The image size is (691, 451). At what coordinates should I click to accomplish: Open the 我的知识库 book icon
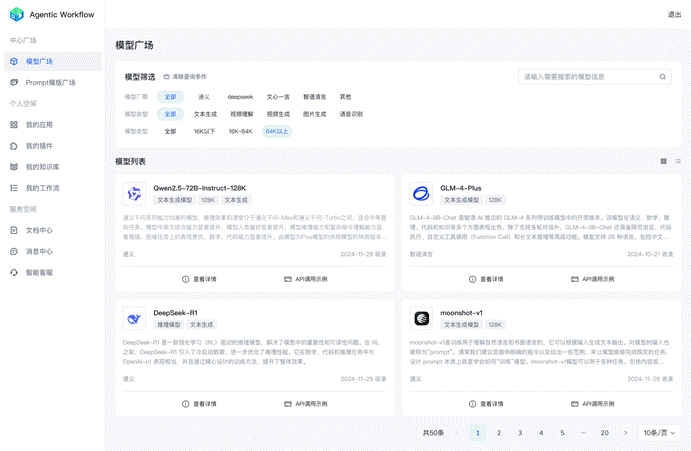click(14, 167)
